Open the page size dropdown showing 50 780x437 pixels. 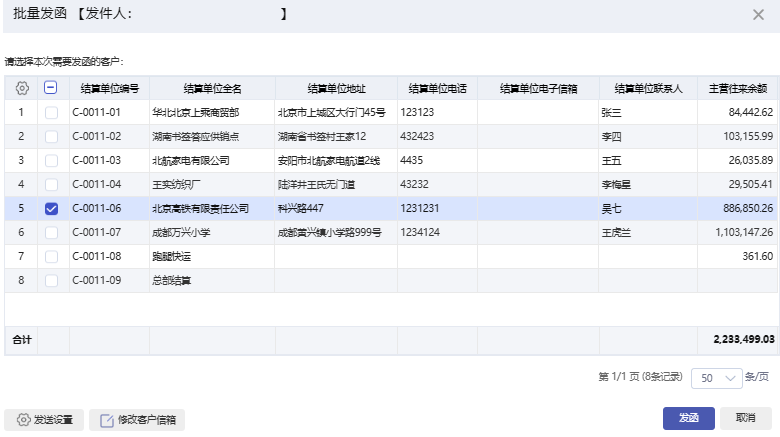click(717, 378)
